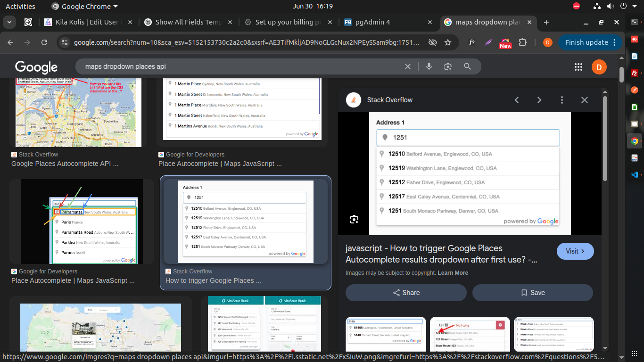Switch to Set up your billing tab
This screenshot has width=644, height=362.
pyautogui.click(x=288, y=22)
